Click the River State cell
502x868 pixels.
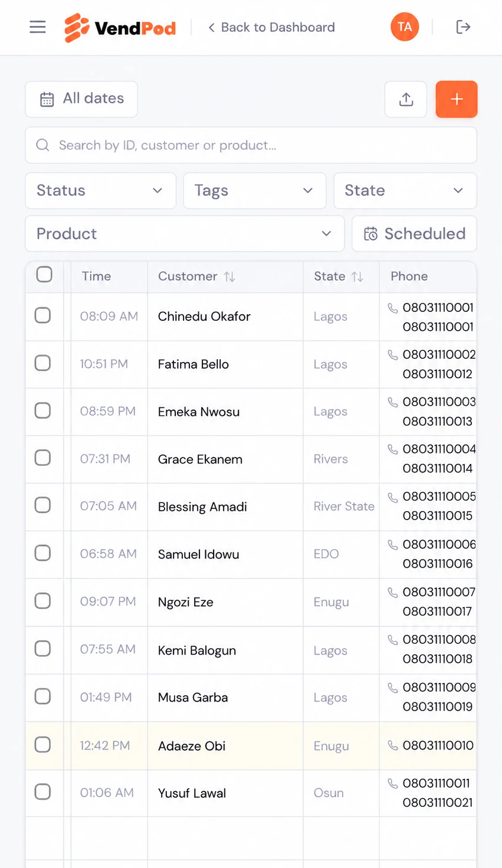pyautogui.click(x=344, y=507)
